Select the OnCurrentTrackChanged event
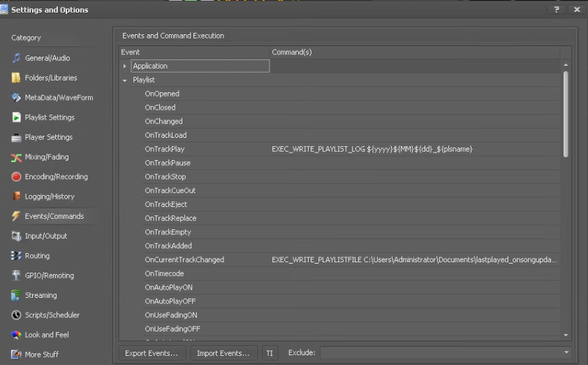The image size is (588, 365). click(184, 260)
